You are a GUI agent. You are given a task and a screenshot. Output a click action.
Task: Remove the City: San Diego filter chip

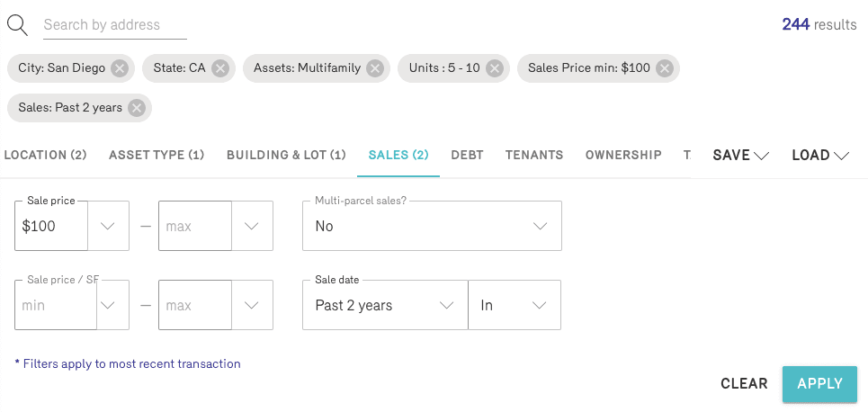tap(120, 68)
